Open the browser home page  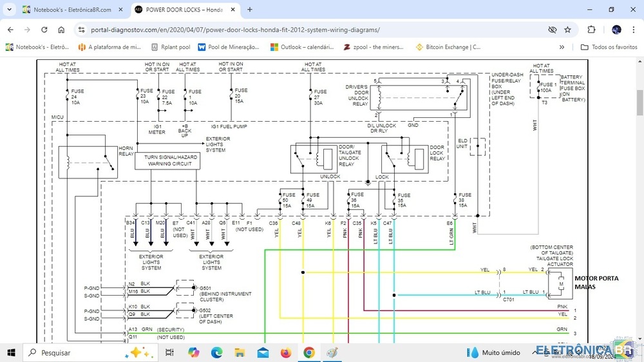coord(61,30)
